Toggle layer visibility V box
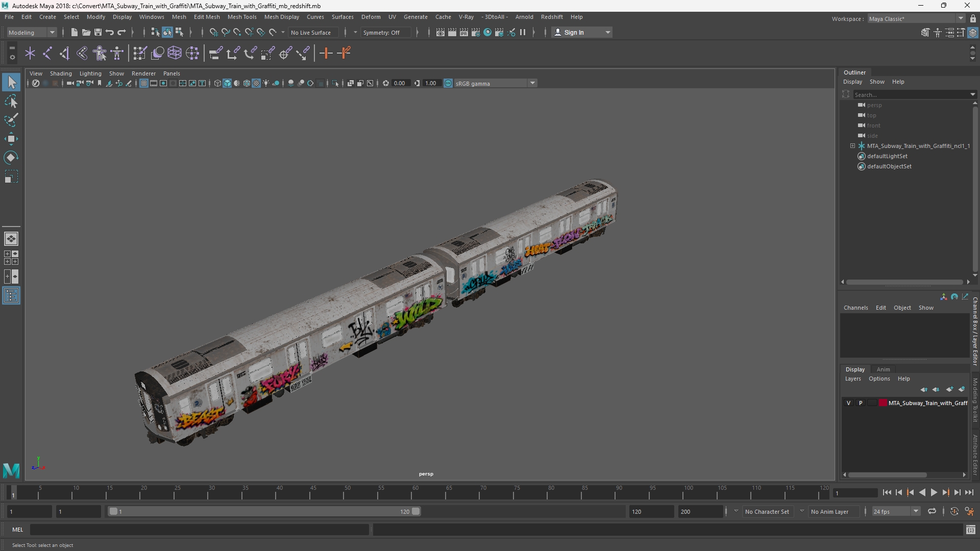Screen dimensions: 980x551 pos(848,403)
